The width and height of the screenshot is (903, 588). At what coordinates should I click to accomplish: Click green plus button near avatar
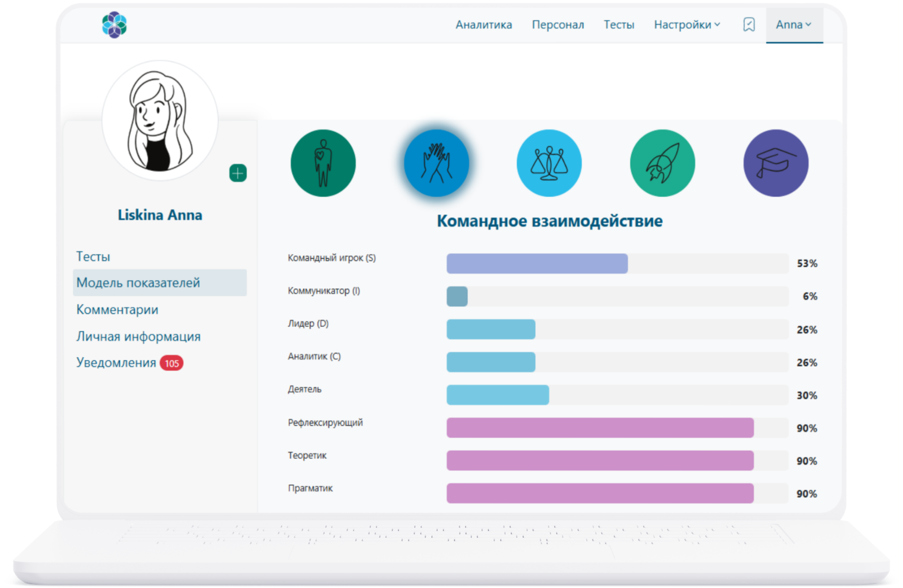coord(238,173)
